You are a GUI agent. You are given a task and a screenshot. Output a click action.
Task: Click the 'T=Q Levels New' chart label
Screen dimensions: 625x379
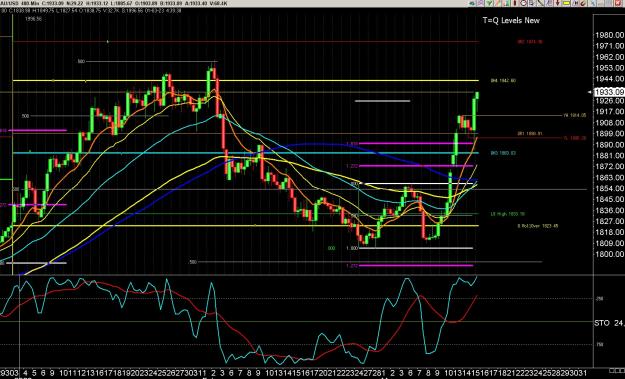coord(511,20)
